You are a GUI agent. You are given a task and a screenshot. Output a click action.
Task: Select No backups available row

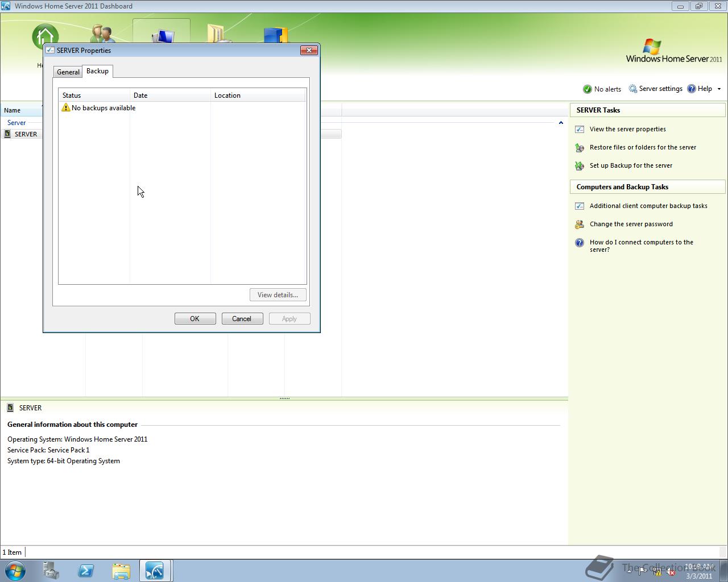(x=182, y=107)
